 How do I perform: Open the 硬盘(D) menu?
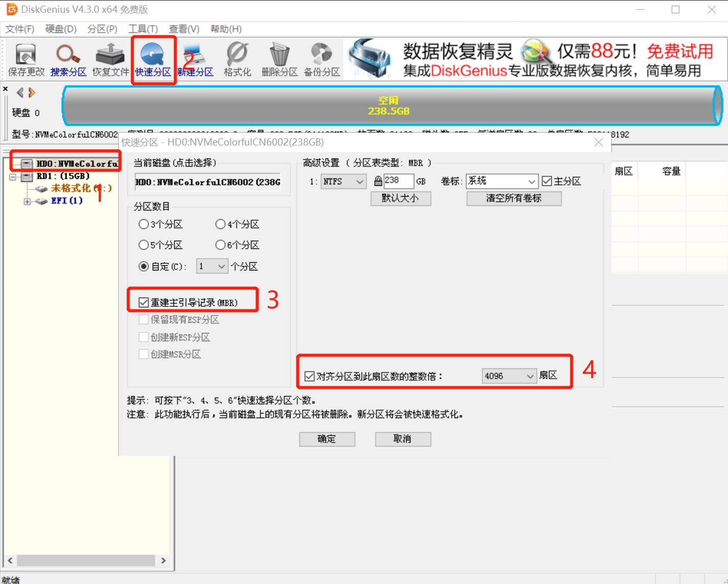(x=60, y=29)
